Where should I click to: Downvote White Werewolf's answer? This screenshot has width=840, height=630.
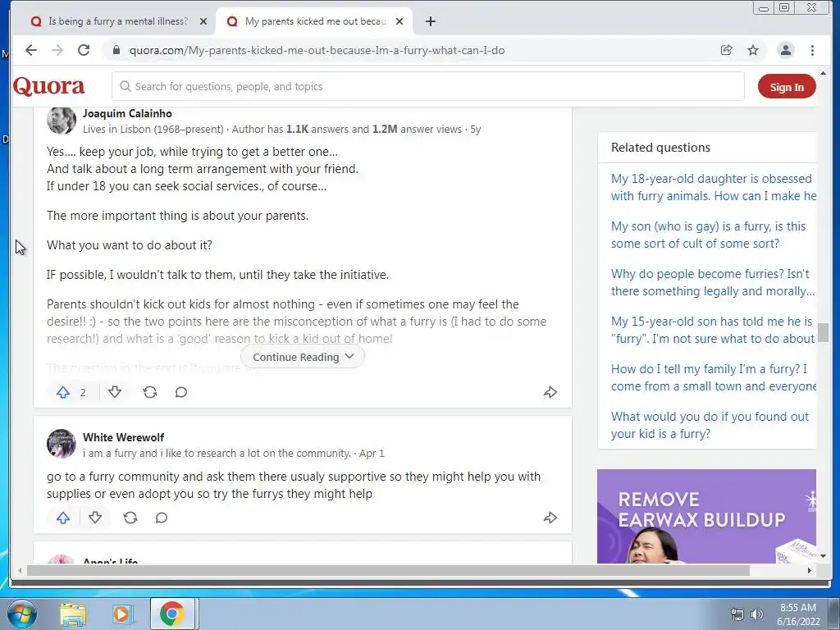tap(95, 518)
